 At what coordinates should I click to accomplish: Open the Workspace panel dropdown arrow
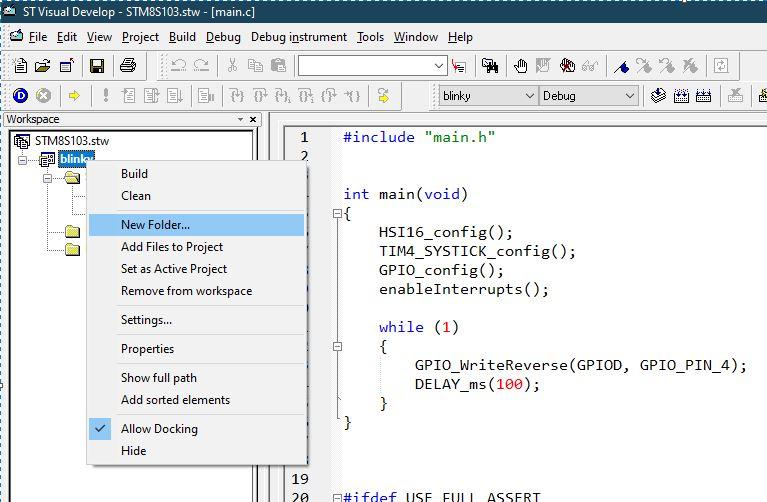(240, 119)
